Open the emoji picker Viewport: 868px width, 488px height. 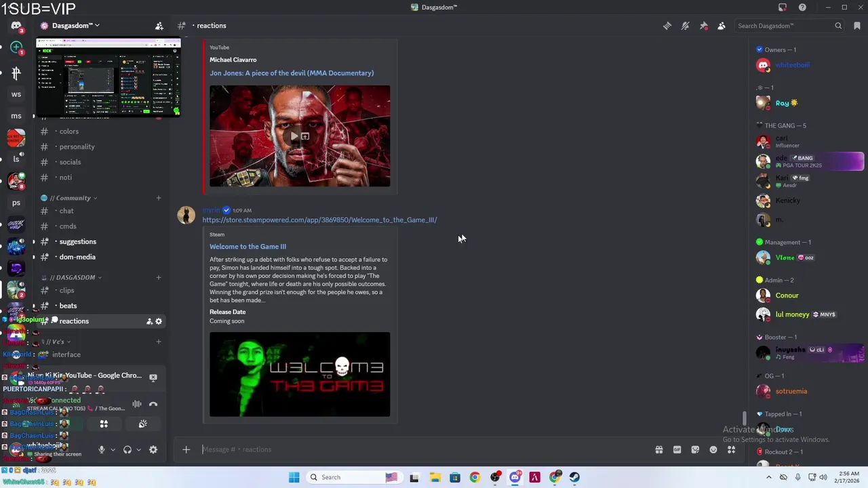tap(713, 449)
